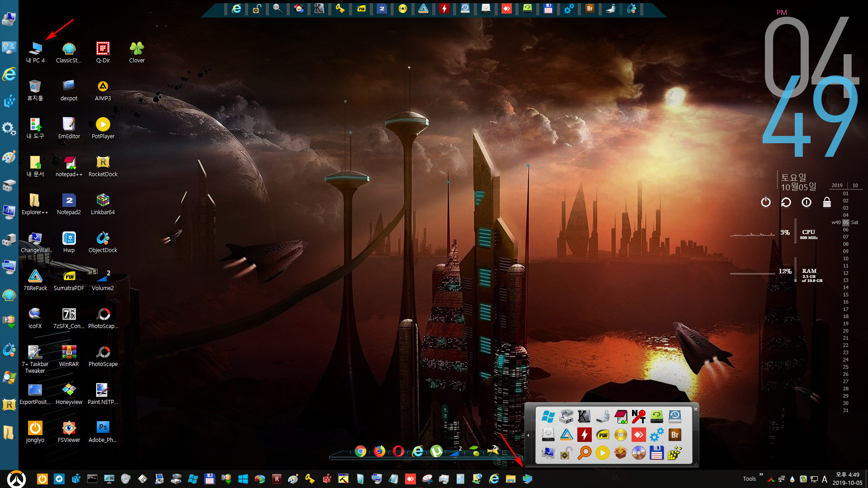This screenshot has height=488, width=868.
Task: Open the PDF icon in popup panel
Action: (x=602, y=435)
